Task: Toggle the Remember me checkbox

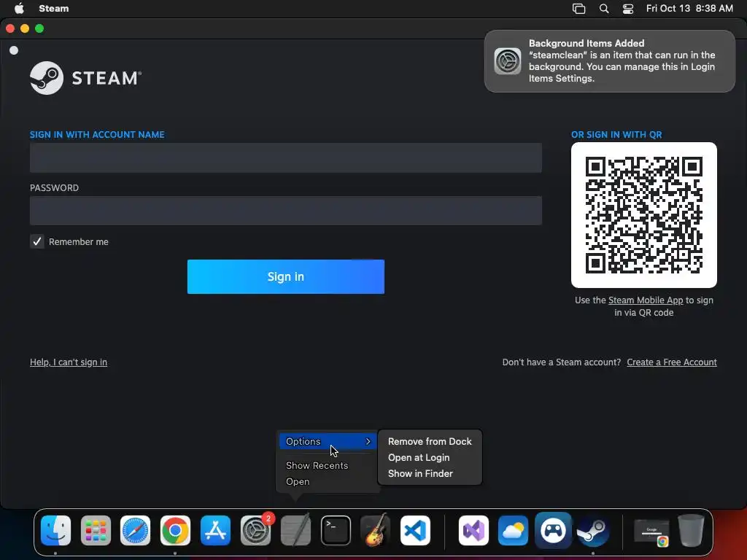Action: (x=37, y=241)
